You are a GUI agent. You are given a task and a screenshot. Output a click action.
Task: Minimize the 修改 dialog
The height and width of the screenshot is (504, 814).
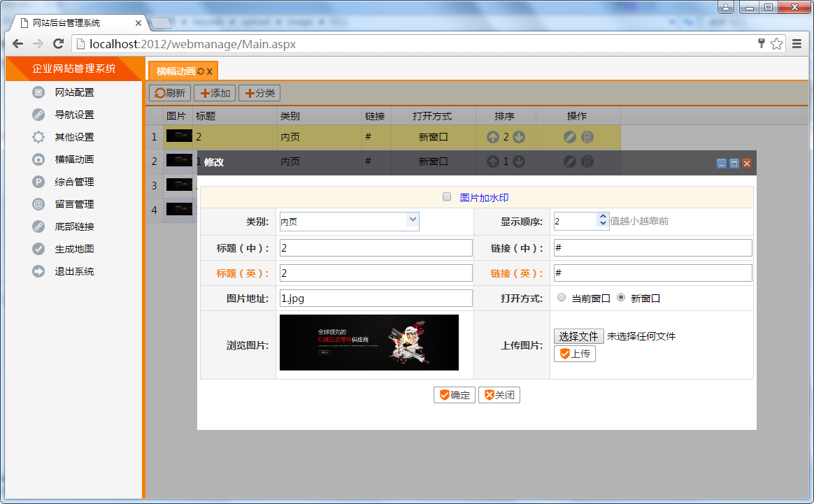click(722, 164)
